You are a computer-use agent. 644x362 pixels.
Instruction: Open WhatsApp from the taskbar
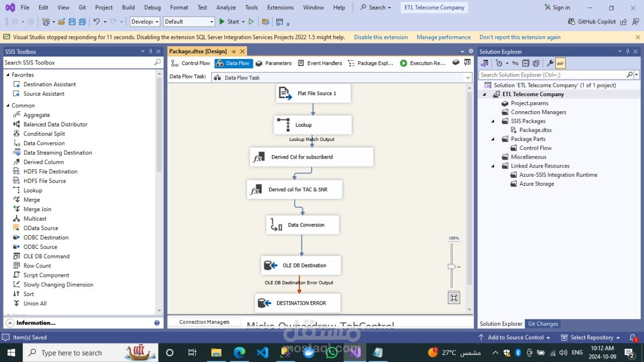[x=332, y=352]
